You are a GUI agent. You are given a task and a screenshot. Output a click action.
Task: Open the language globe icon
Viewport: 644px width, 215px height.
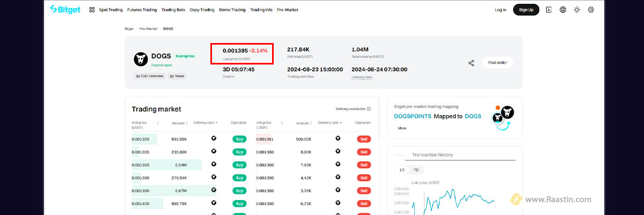[563, 10]
